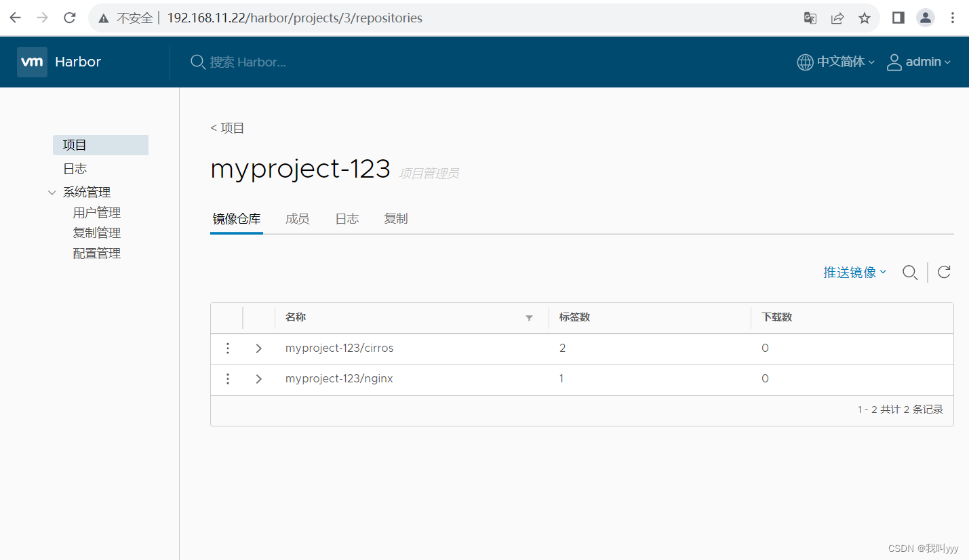Open 复制管理 in the sidebar
This screenshot has height=560, width=969.
pyautogui.click(x=97, y=233)
